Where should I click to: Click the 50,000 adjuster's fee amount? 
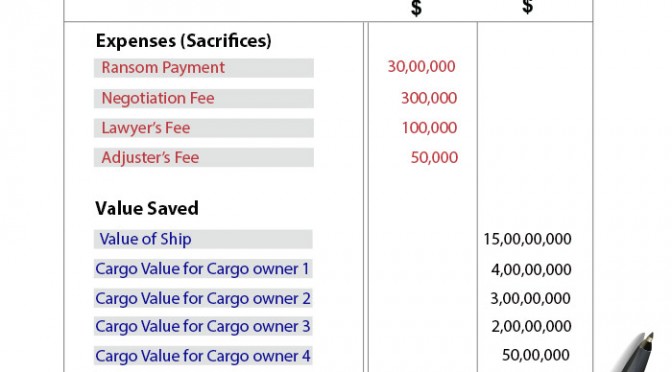coord(434,157)
